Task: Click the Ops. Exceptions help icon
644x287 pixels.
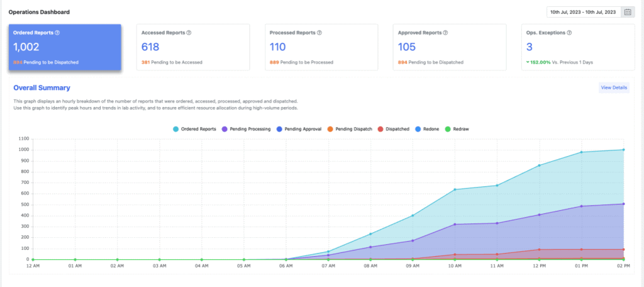Action: [x=569, y=32]
